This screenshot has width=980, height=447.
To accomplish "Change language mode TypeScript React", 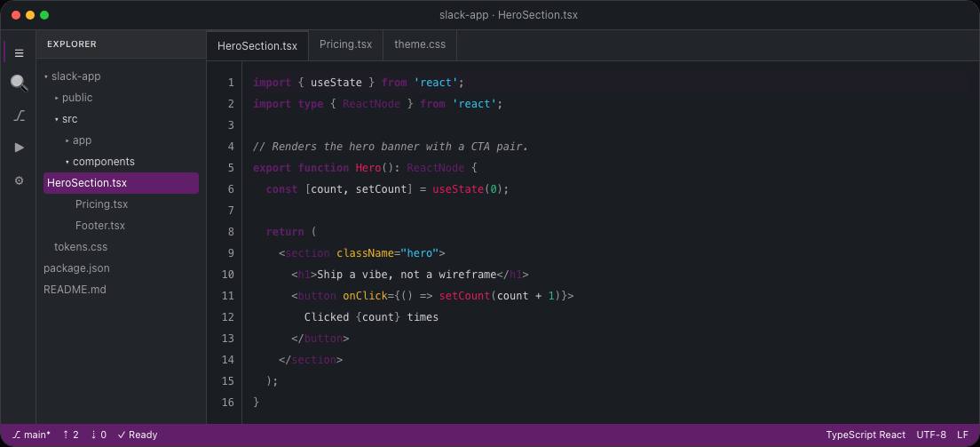I will click(865, 435).
